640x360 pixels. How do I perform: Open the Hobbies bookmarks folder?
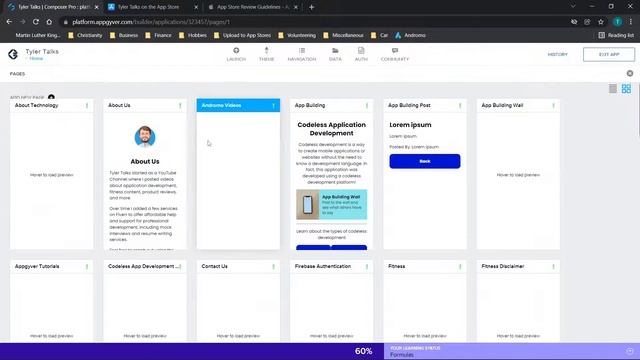coord(193,35)
